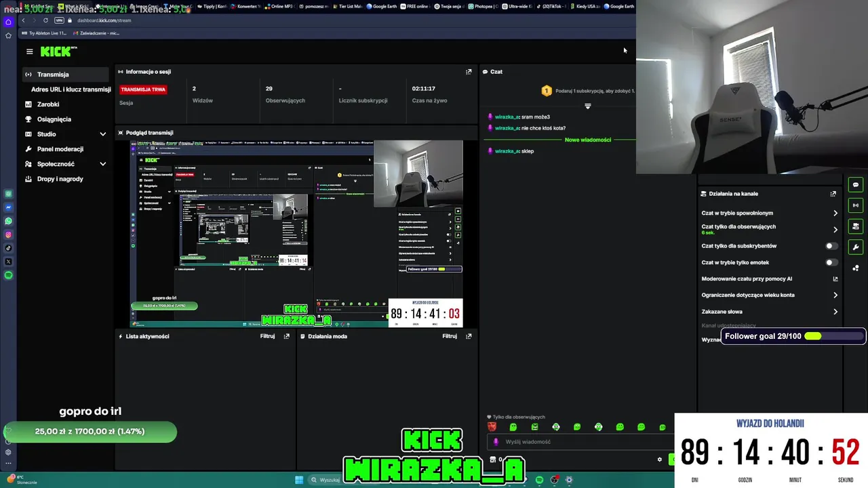Click the gopro do irl donation progress bar
868x488 pixels.
click(90, 432)
